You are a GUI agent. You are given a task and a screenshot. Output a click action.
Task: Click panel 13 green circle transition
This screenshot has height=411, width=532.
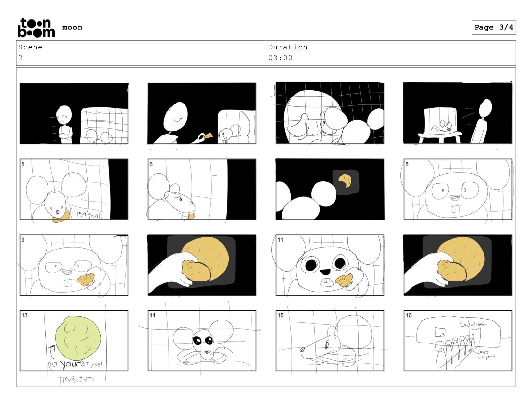74,340
